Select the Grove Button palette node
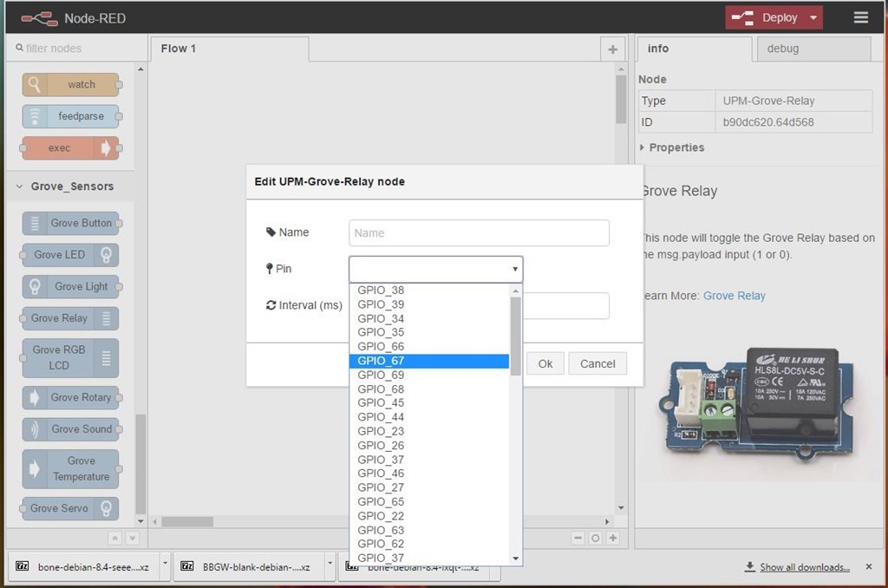The height and width of the screenshot is (588, 888). click(70, 223)
